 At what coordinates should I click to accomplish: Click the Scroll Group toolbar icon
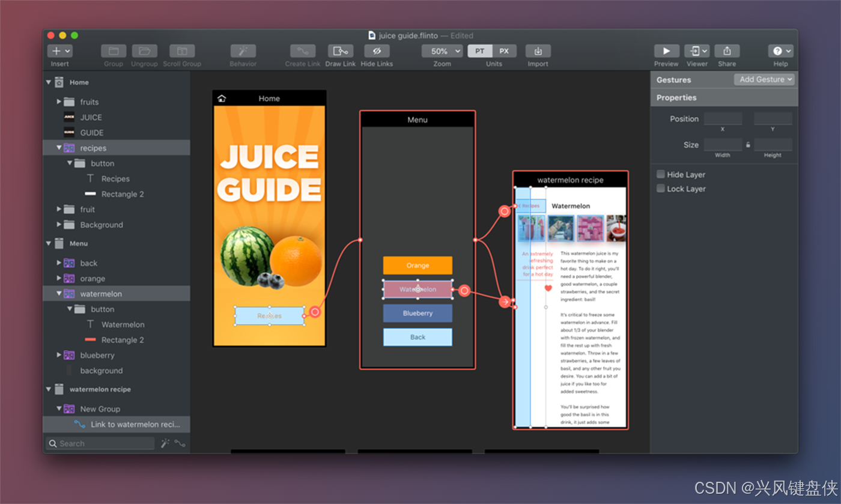182,51
